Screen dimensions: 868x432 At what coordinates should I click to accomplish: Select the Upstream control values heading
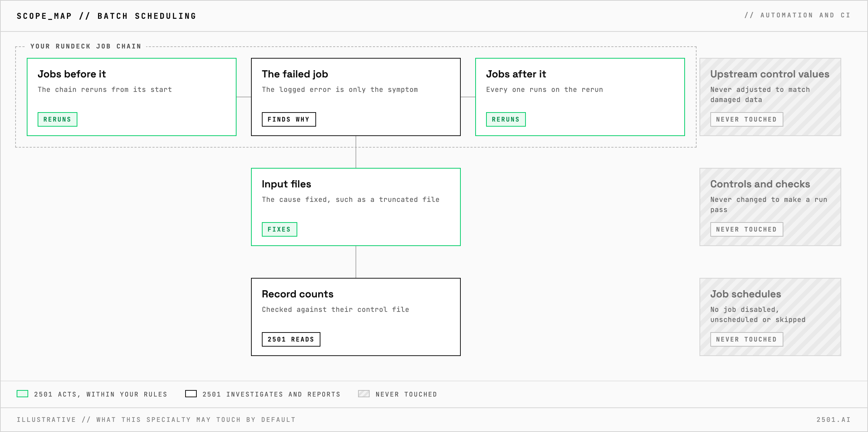770,74
